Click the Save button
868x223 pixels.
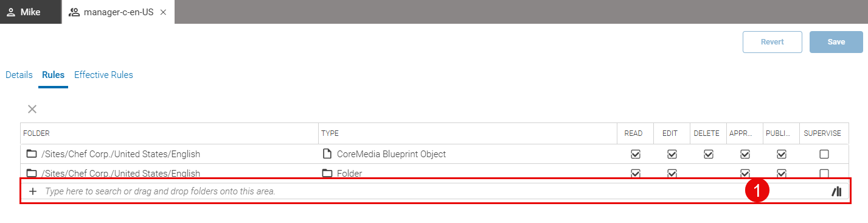click(836, 42)
